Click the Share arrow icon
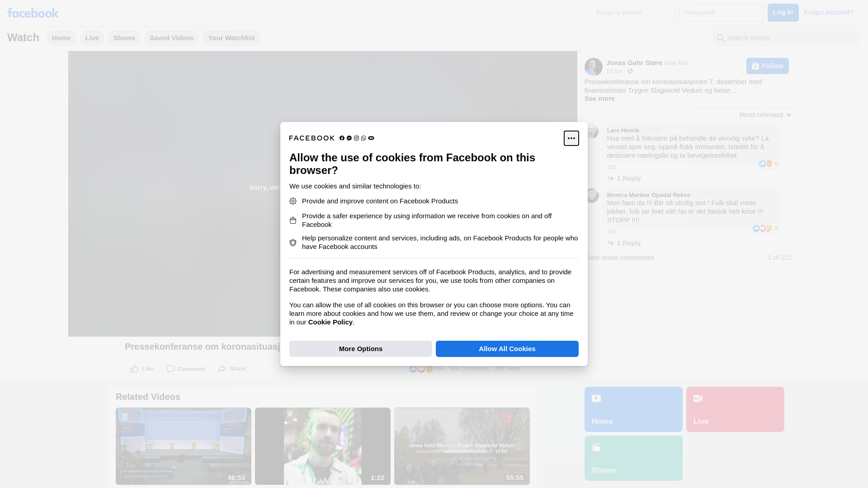Viewport: 868px width, 488px height. coord(222,369)
